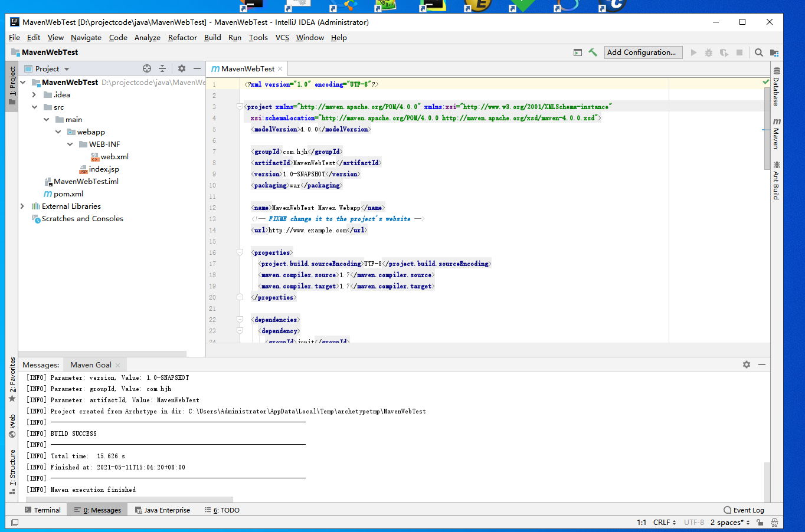Open the Navigate menu

pyautogui.click(x=86, y=38)
